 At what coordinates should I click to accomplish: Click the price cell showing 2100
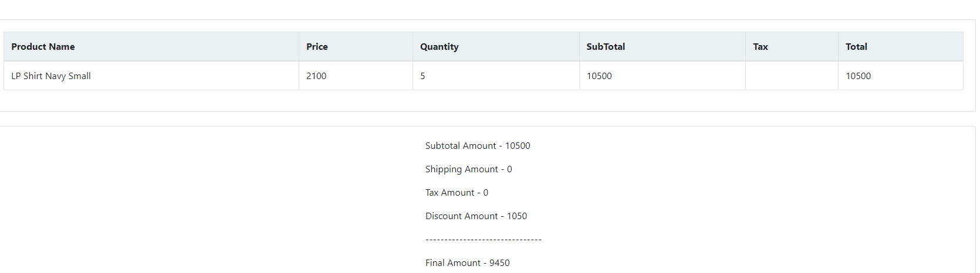click(356, 76)
